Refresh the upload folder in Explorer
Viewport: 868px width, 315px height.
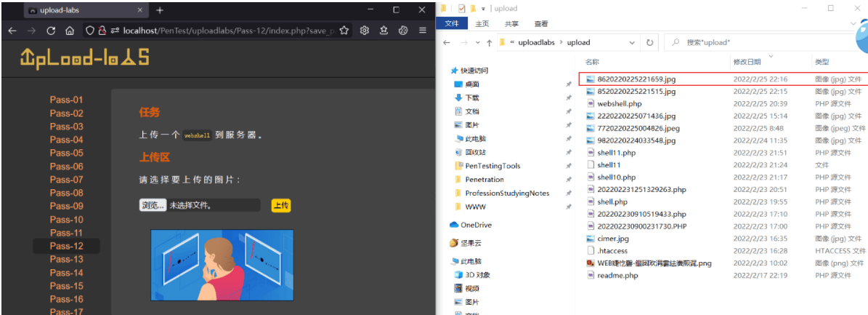[x=650, y=42]
